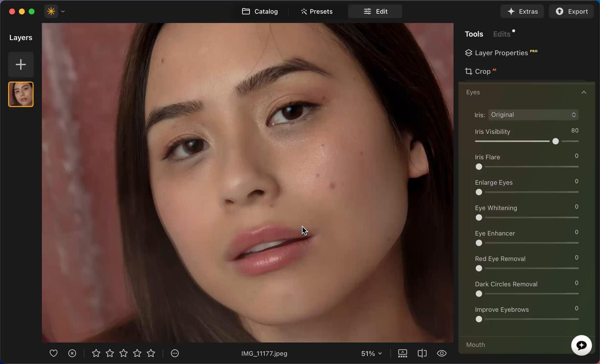Click the file name IMG_11177.jpeg
Image resolution: width=600 pixels, height=364 pixels.
point(264,353)
